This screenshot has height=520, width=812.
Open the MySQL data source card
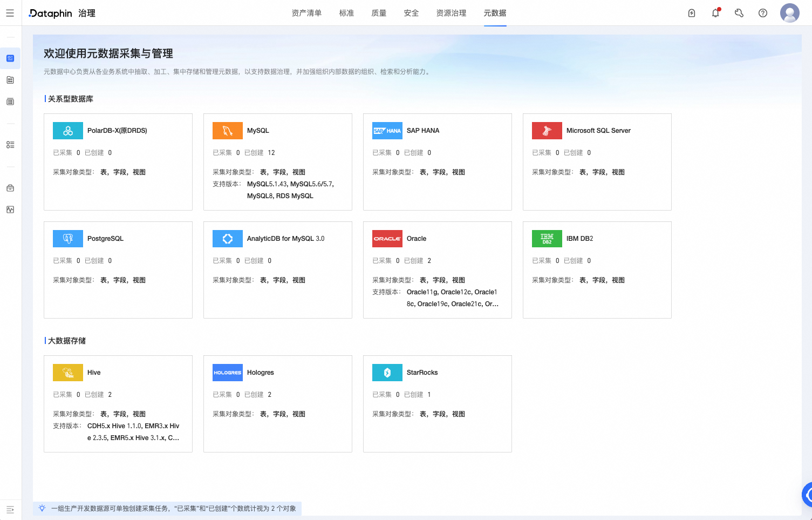277,161
